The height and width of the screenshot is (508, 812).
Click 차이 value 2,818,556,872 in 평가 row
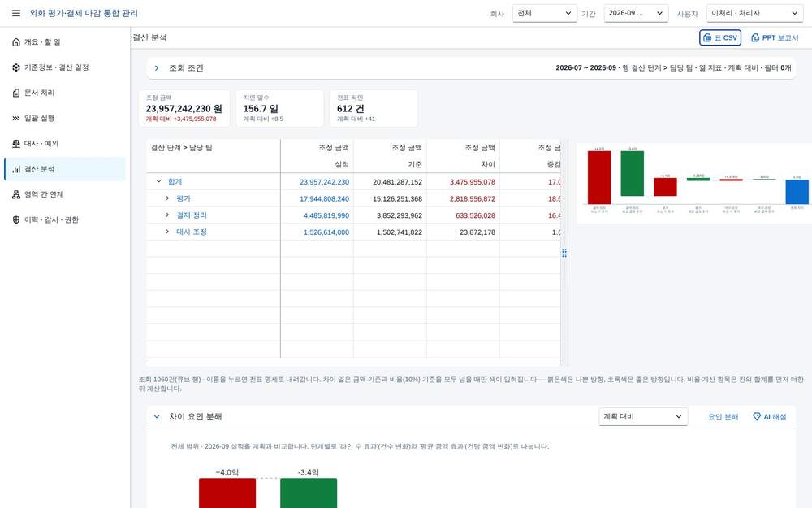point(473,198)
